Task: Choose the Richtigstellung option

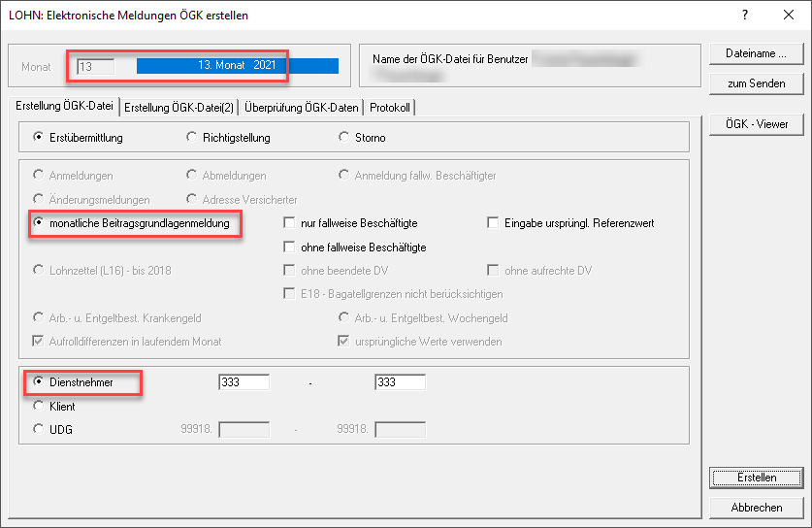Action: click(191, 138)
